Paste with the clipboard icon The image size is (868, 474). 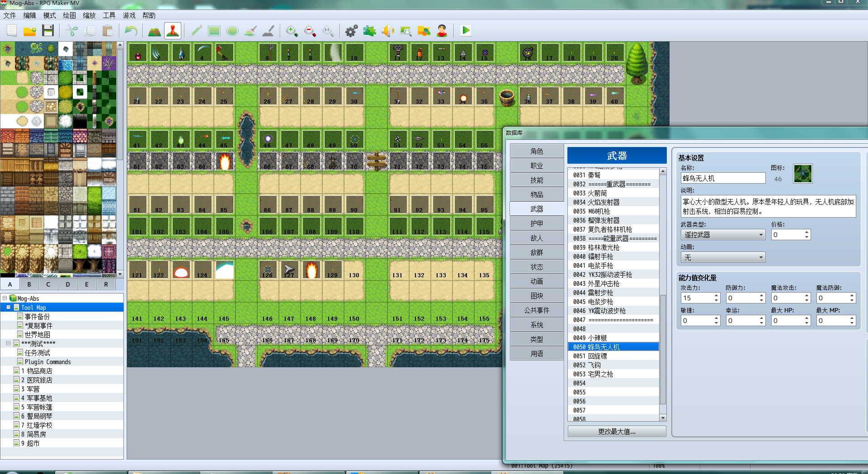[x=108, y=31]
